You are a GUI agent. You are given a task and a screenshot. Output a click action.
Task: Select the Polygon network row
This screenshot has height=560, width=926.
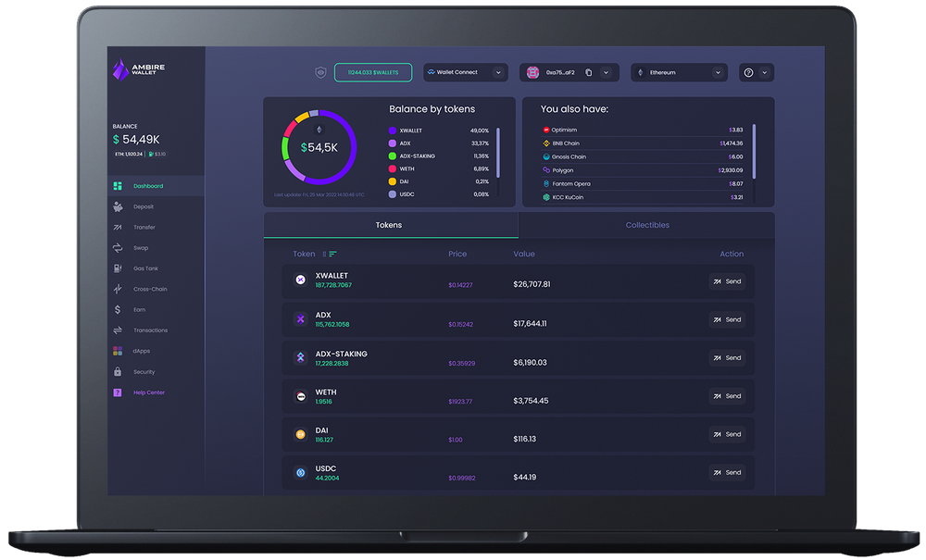tap(643, 170)
